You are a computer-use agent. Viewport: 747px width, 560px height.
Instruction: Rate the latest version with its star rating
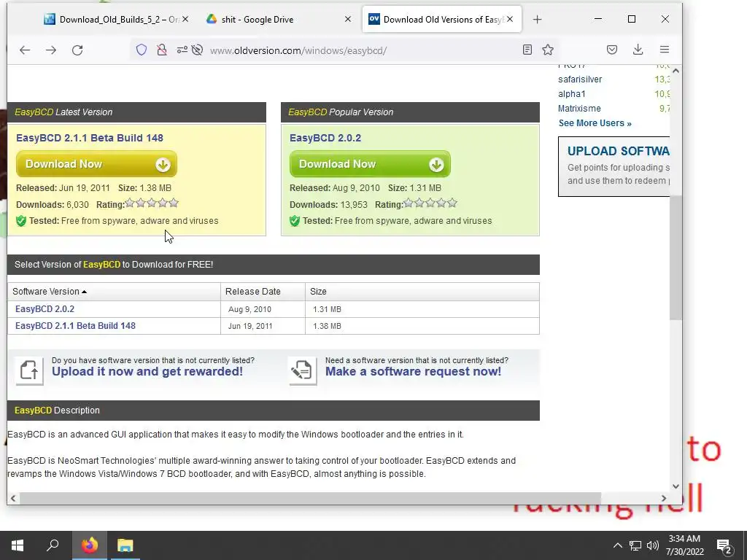152,203
